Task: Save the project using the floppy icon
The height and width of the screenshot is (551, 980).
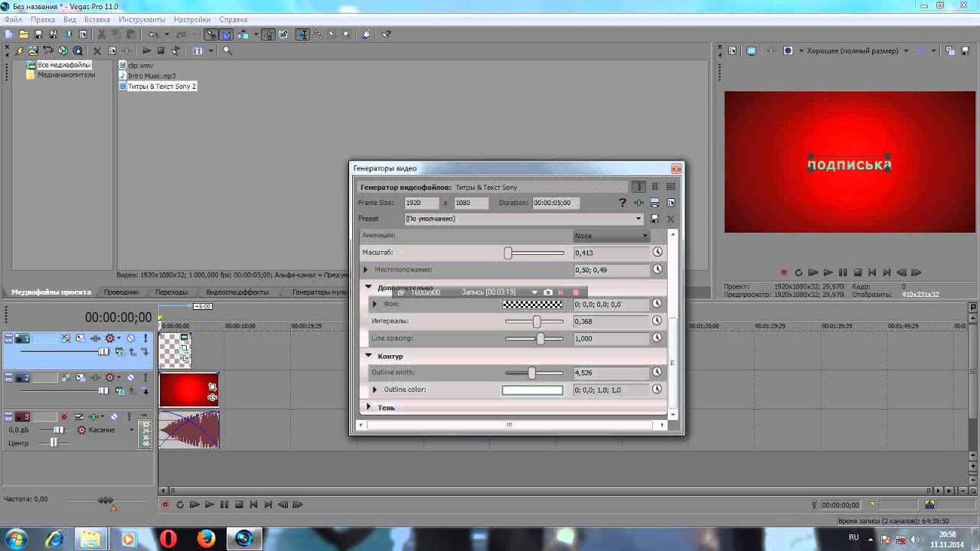Action: click(x=38, y=34)
